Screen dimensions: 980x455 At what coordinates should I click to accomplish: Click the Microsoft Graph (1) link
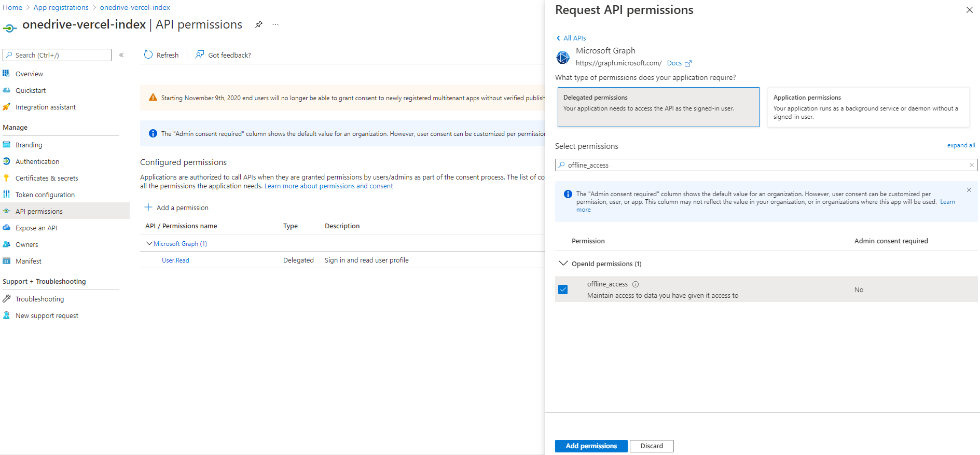pyautogui.click(x=180, y=243)
